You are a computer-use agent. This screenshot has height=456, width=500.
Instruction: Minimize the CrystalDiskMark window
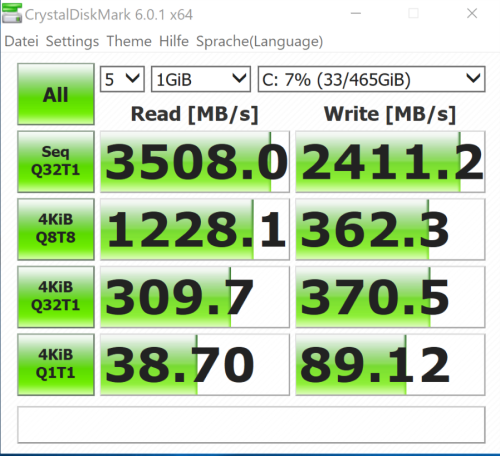coord(356,13)
